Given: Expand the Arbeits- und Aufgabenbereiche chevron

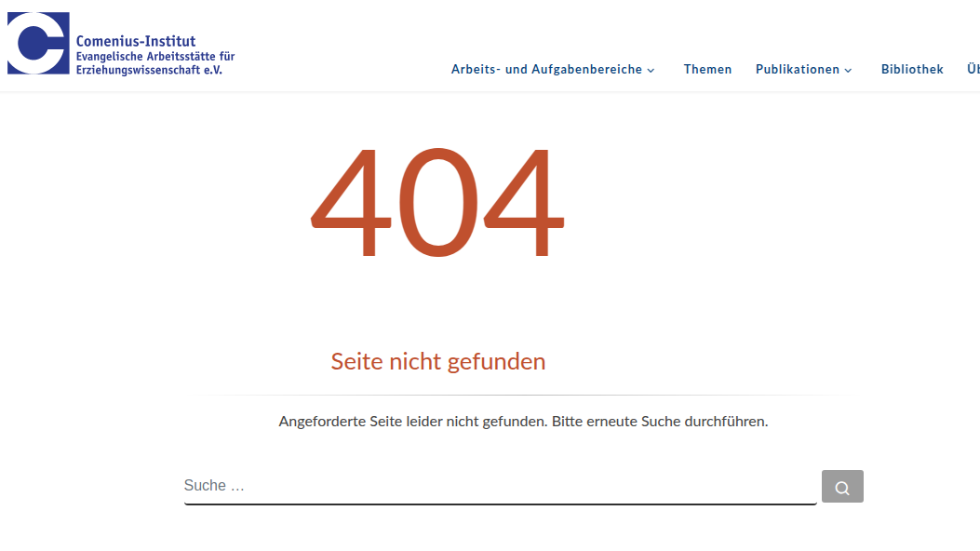Looking at the screenshot, I should (x=651, y=70).
